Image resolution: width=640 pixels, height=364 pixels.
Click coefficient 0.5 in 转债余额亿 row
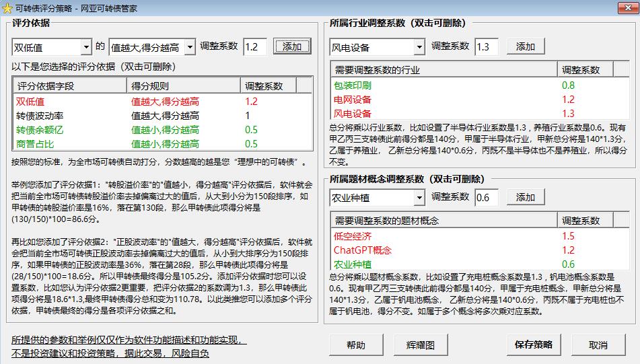pos(252,130)
